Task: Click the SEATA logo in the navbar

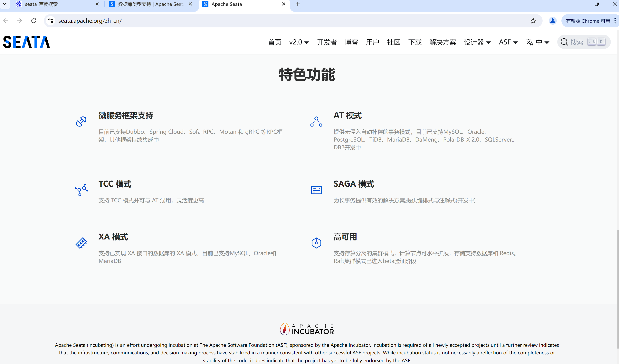Action: tap(26, 42)
